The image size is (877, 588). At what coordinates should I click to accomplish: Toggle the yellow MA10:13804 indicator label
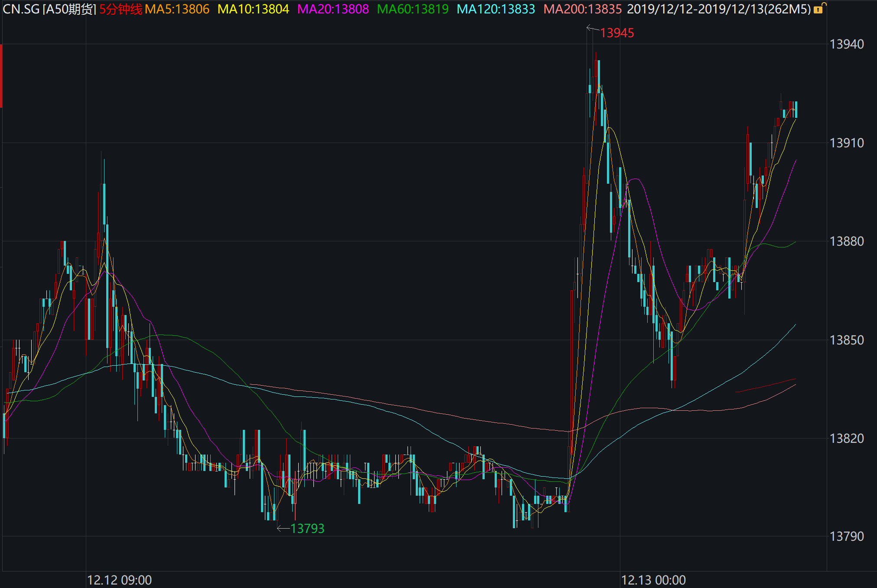[x=253, y=9]
